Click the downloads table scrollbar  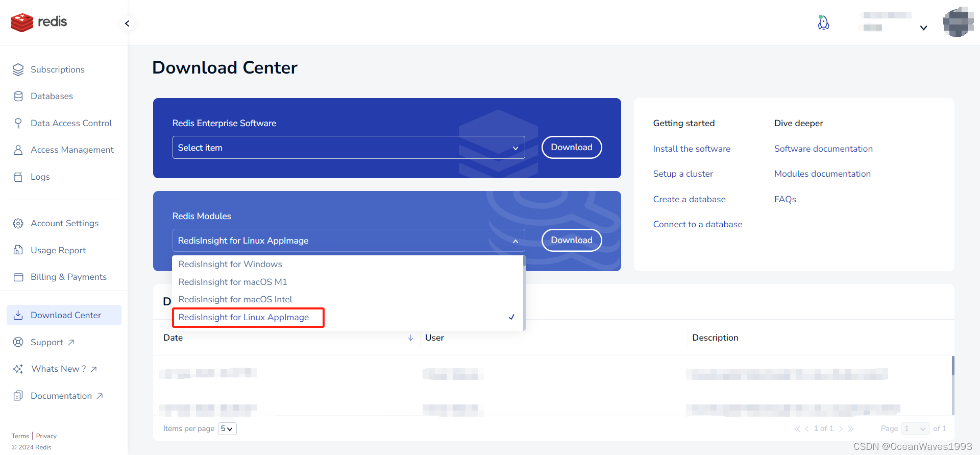point(953,386)
